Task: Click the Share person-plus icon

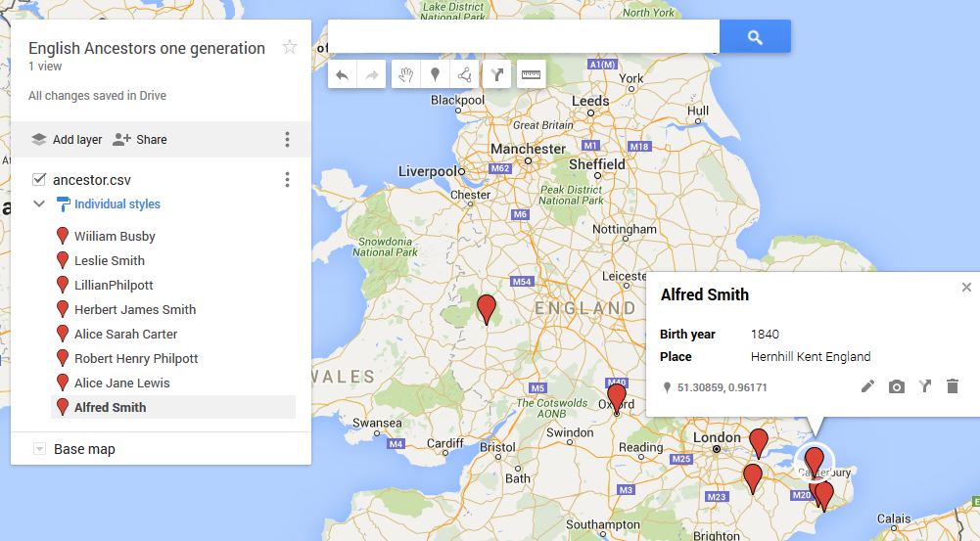Action: coord(121,139)
